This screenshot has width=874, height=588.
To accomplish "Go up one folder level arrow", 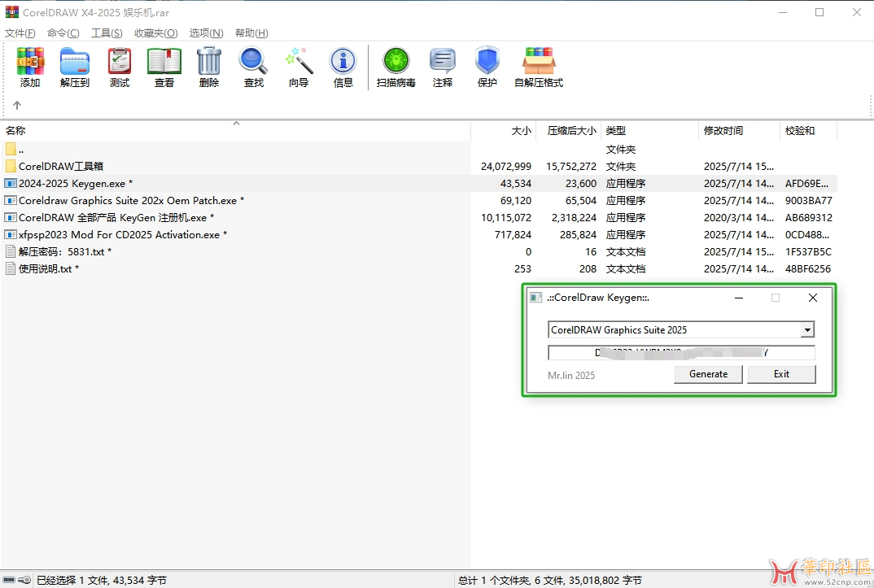I will pyautogui.click(x=17, y=105).
